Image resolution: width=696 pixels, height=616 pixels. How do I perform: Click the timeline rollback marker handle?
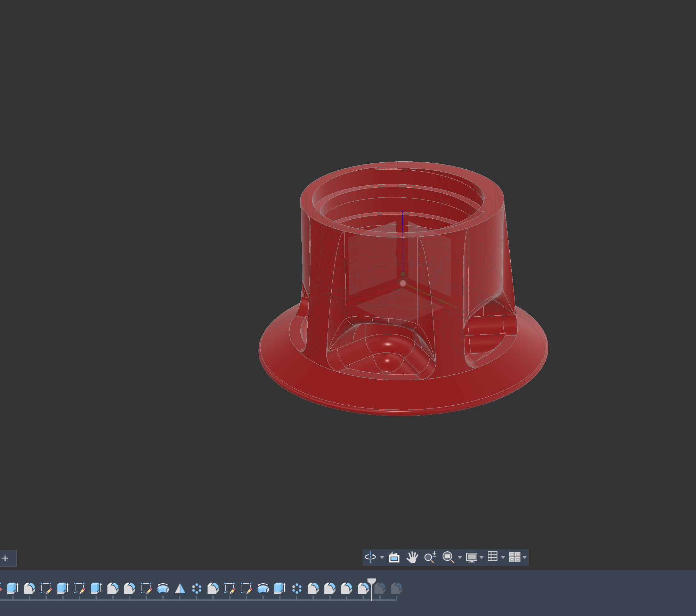tap(372, 582)
